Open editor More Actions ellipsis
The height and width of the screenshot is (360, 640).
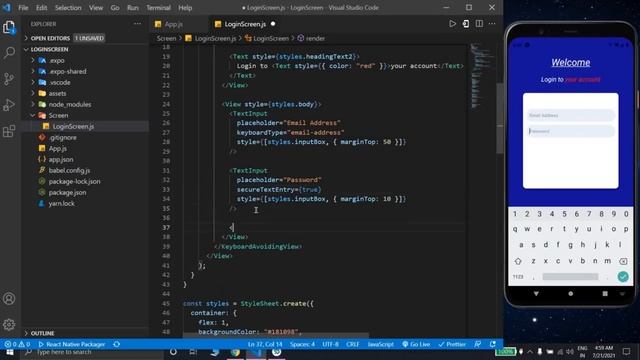pos(492,24)
